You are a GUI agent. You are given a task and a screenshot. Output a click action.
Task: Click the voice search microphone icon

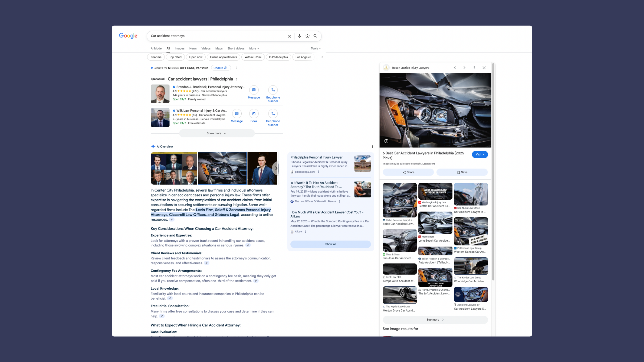(299, 36)
